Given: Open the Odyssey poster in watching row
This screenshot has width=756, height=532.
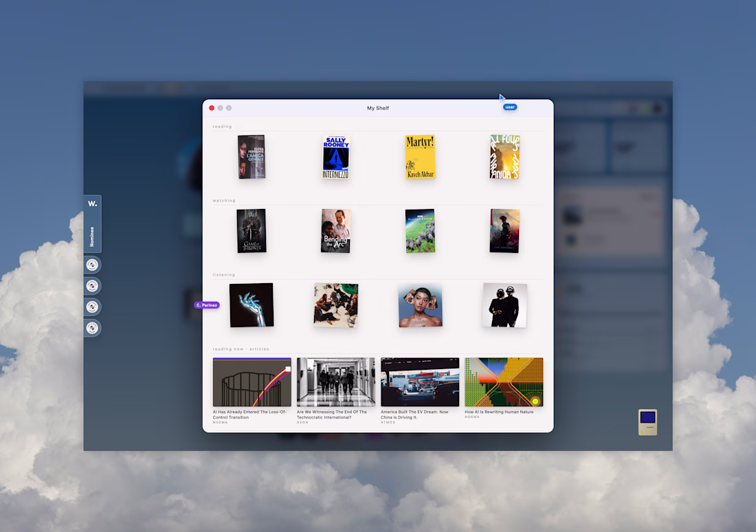Looking at the screenshot, I should tap(504, 230).
